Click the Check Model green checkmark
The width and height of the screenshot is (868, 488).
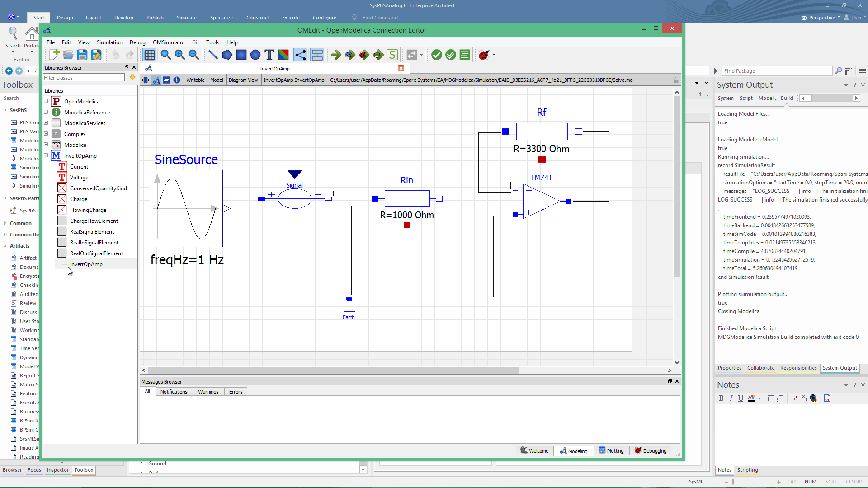click(436, 55)
